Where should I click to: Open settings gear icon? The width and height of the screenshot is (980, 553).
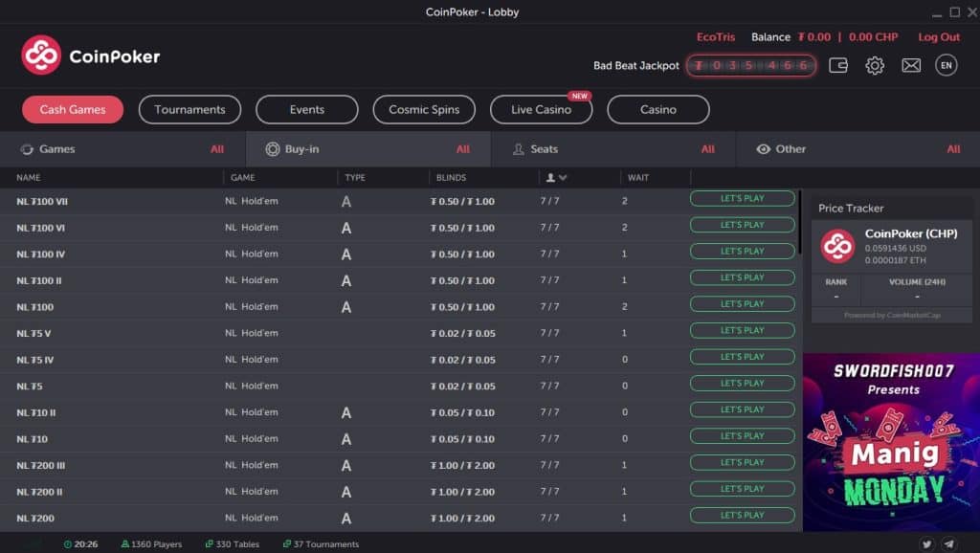[875, 65]
